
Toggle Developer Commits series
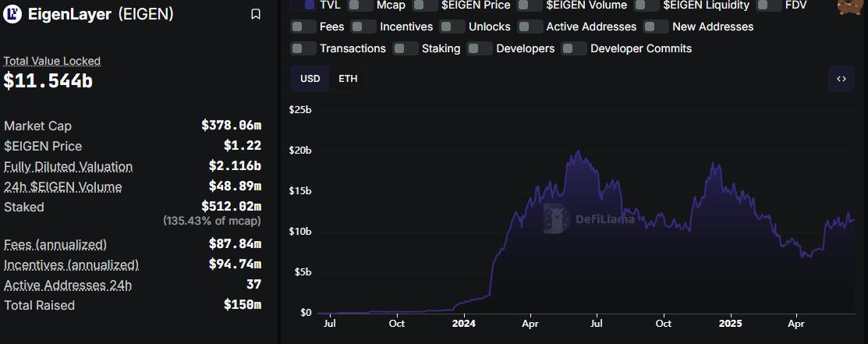[x=574, y=48]
